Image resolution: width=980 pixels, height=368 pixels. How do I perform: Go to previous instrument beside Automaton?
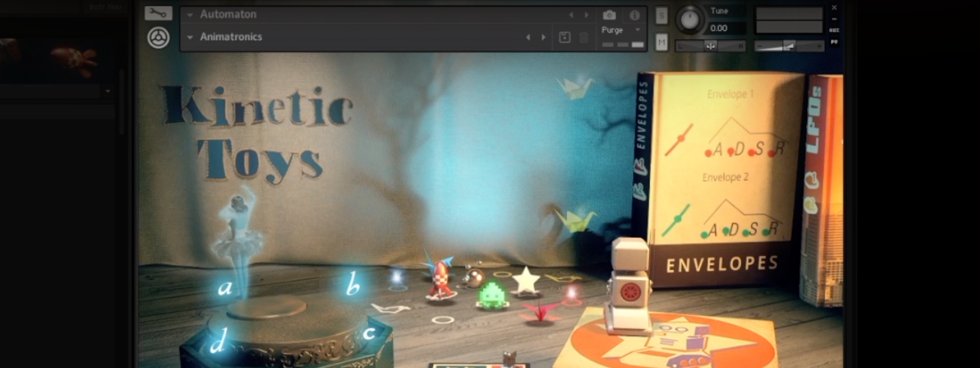571,15
